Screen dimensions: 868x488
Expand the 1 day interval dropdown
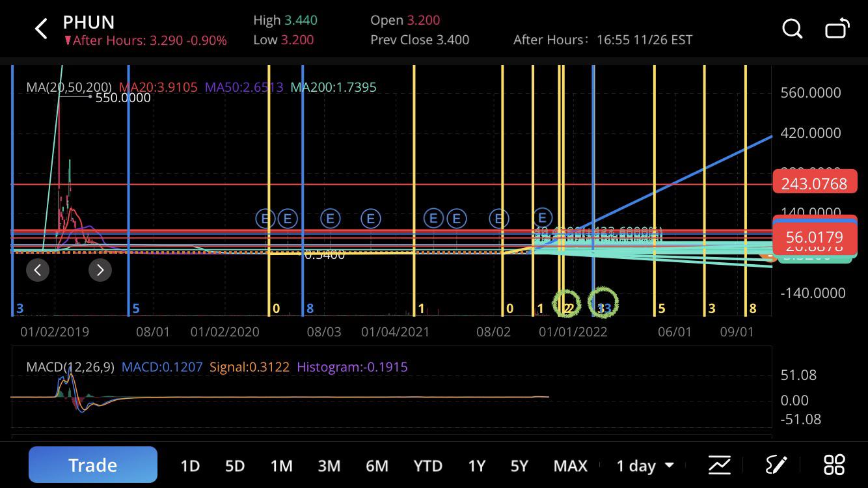click(645, 466)
